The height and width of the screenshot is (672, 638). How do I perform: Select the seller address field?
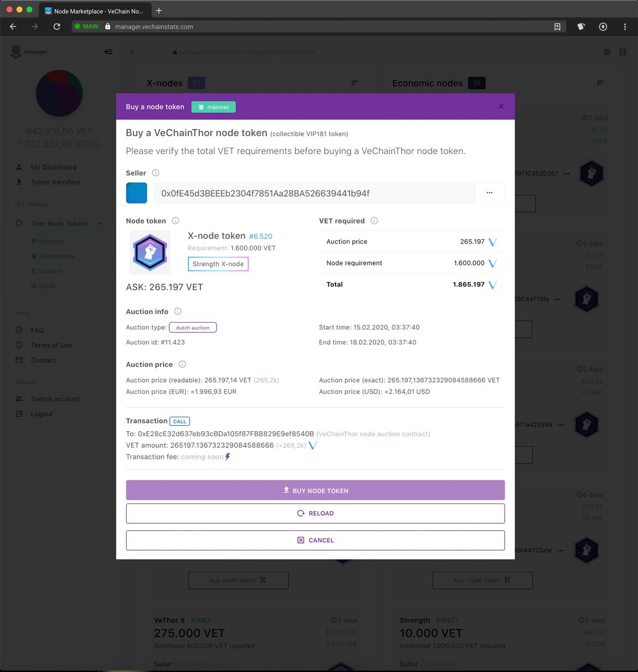pyautogui.click(x=314, y=193)
